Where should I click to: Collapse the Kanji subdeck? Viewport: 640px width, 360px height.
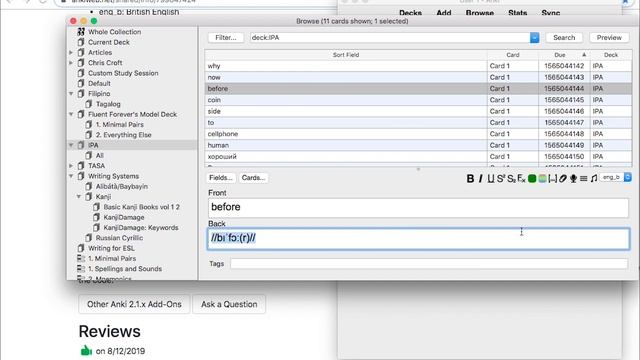(79, 197)
